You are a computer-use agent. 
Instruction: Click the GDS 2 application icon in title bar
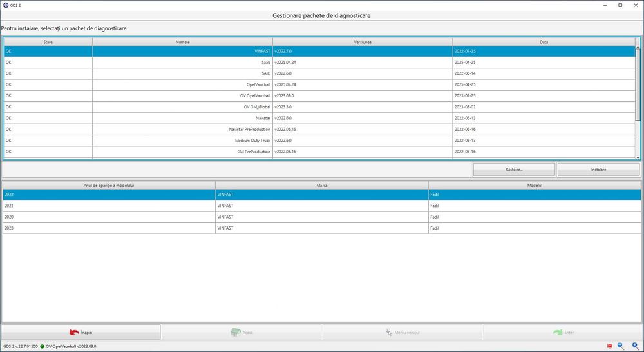point(6,5)
